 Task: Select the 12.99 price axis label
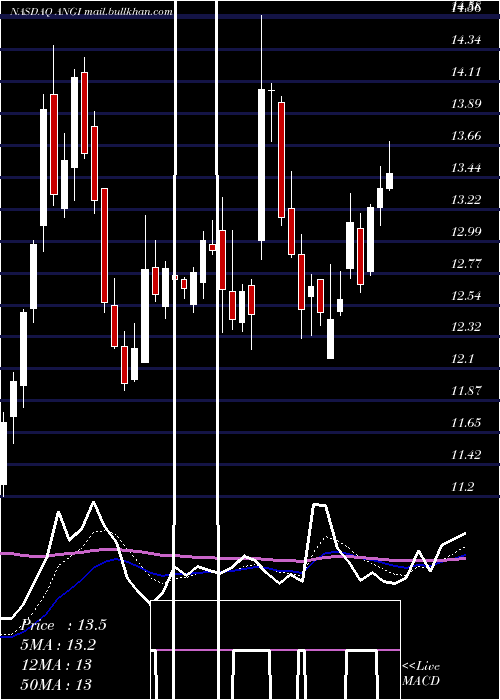pyautogui.click(x=466, y=232)
